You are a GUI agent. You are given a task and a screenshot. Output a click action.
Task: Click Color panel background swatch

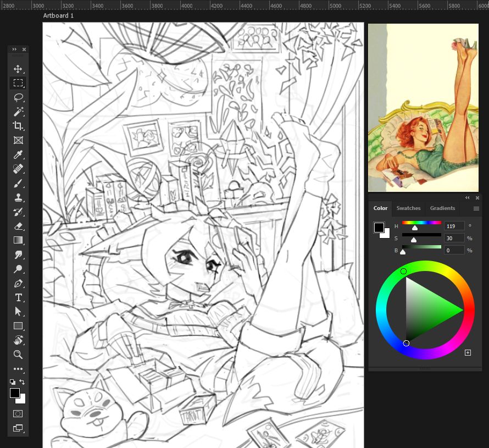click(387, 235)
